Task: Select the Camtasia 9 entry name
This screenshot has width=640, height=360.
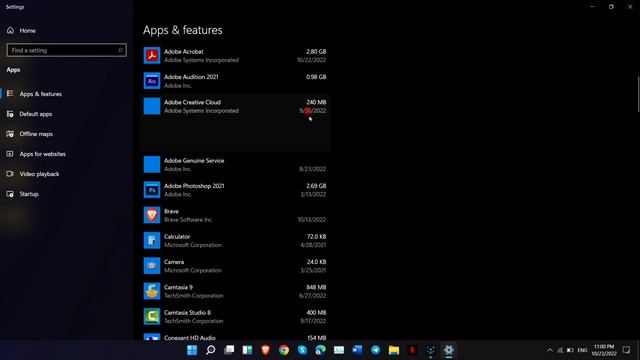Action: [x=178, y=287]
